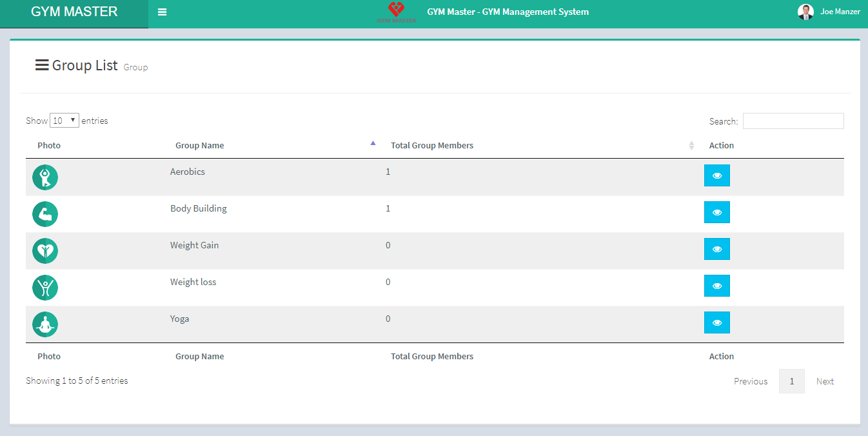Sort by Group Name column arrow
Image resolution: width=868 pixels, height=436 pixels.
click(x=373, y=144)
